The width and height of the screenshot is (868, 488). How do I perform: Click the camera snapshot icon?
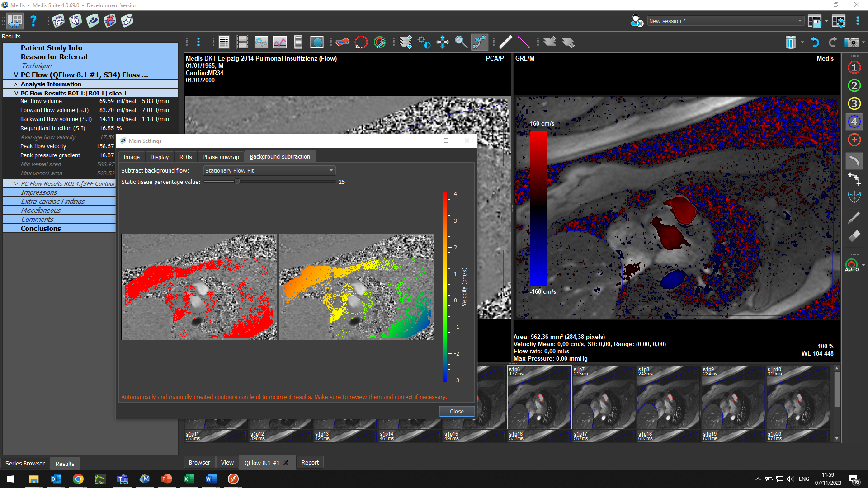coord(851,42)
